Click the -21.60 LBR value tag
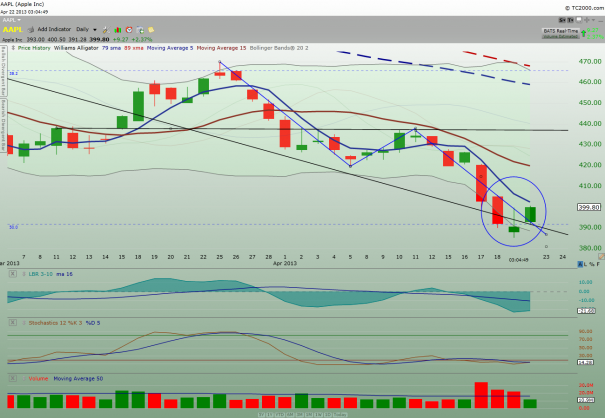The image size is (605, 418). [586, 311]
